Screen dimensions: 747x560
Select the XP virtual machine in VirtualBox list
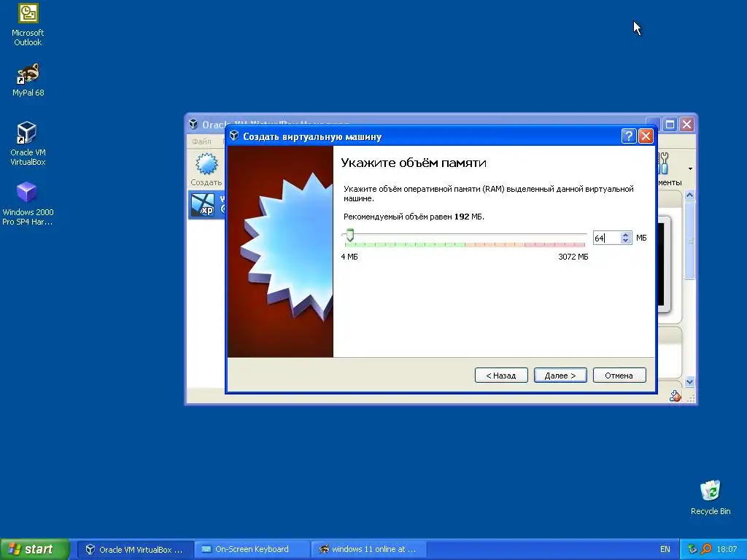pos(206,205)
